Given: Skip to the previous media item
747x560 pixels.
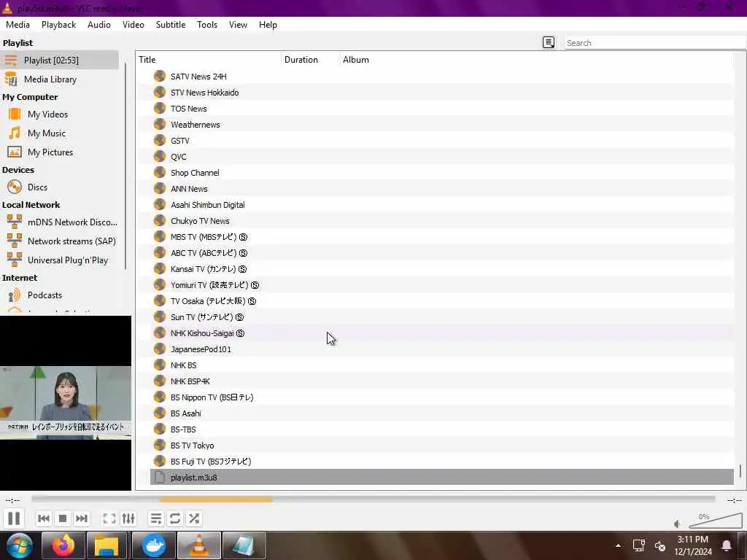Looking at the screenshot, I should point(44,518).
